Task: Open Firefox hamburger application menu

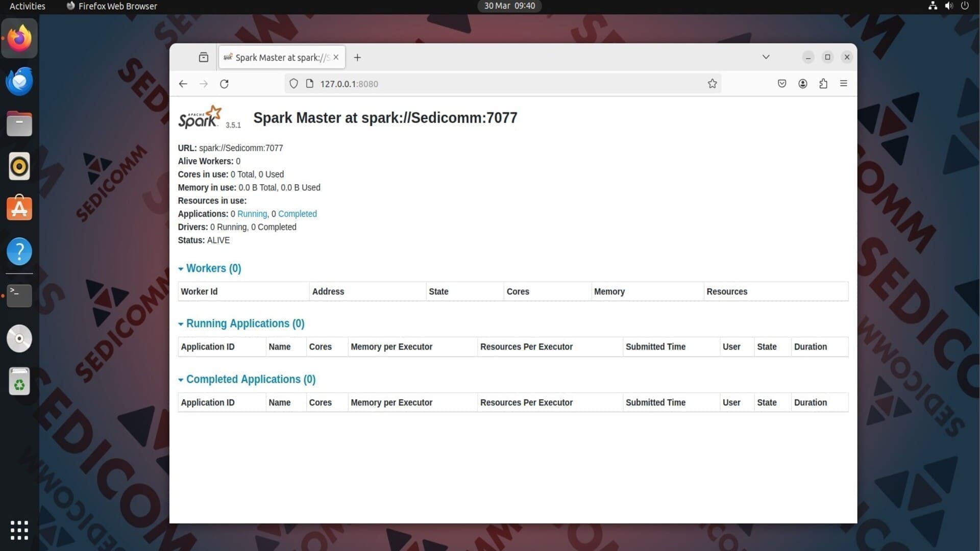Action: [x=843, y=84]
